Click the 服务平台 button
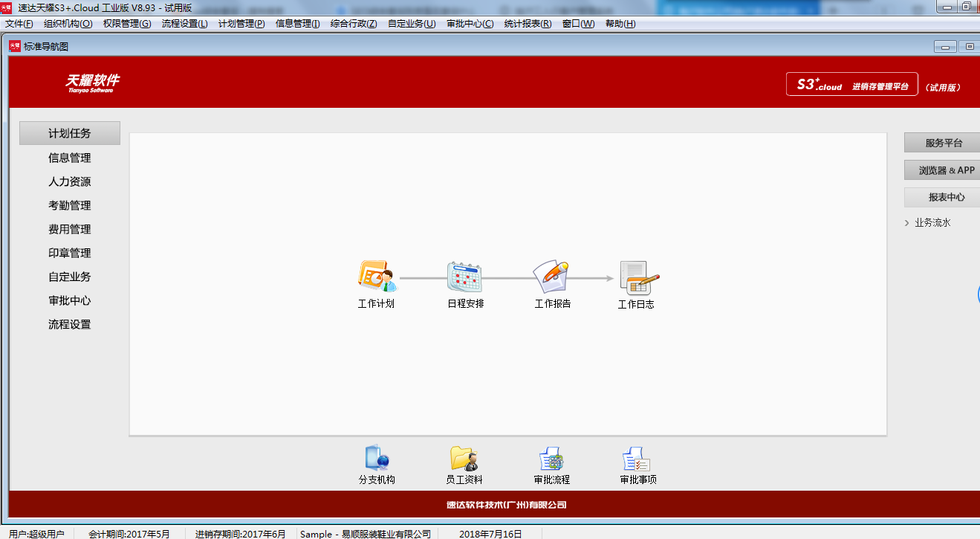The height and width of the screenshot is (539, 980). pyautogui.click(x=943, y=143)
